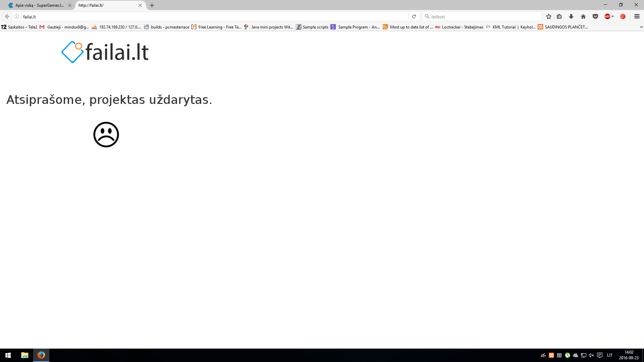Open Adblock Plus icon
Screen dimensions: 644x362
(607, 16)
